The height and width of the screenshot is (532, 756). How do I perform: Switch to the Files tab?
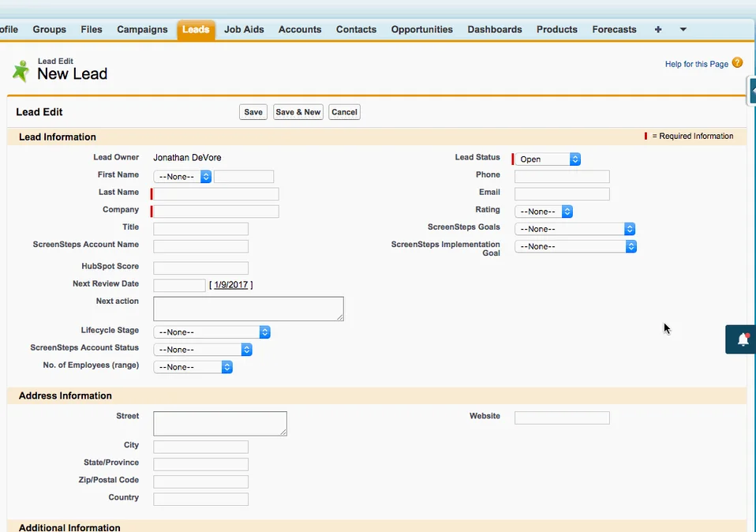point(92,29)
